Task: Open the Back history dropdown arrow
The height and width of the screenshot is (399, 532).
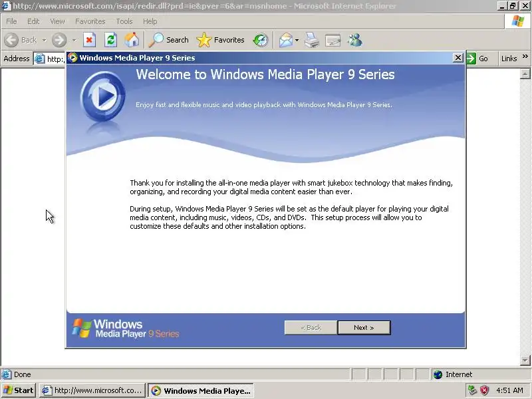Action: coord(45,40)
